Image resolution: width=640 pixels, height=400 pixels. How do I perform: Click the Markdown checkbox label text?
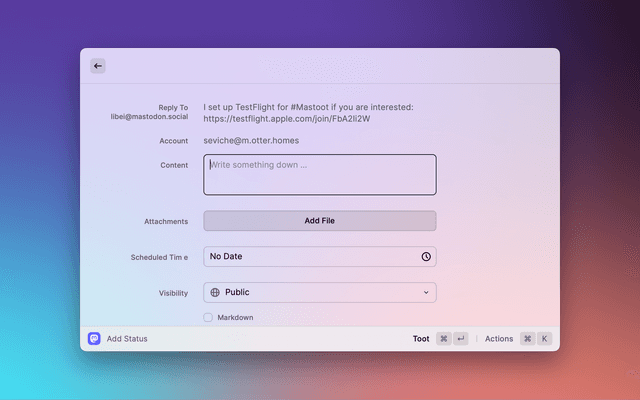point(235,318)
